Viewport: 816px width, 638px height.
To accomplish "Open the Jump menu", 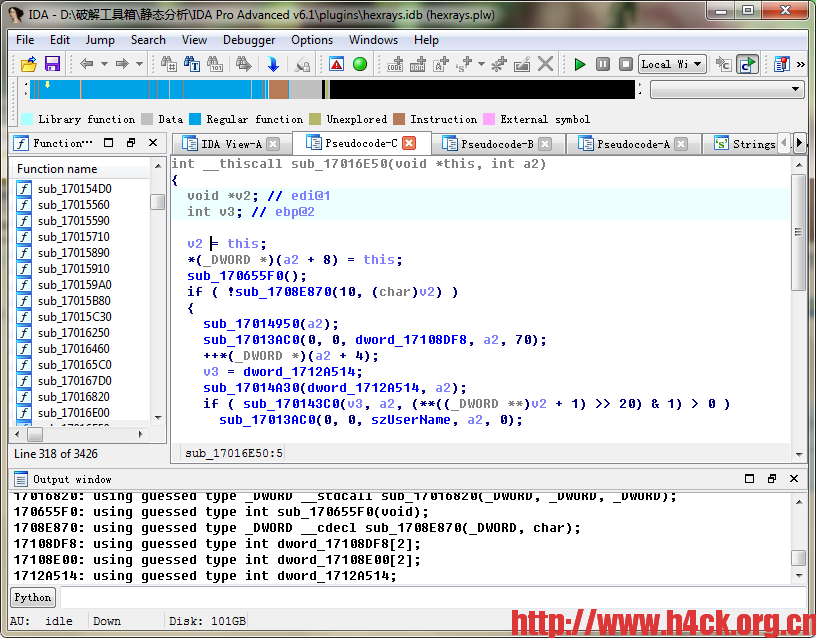I will click(100, 40).
